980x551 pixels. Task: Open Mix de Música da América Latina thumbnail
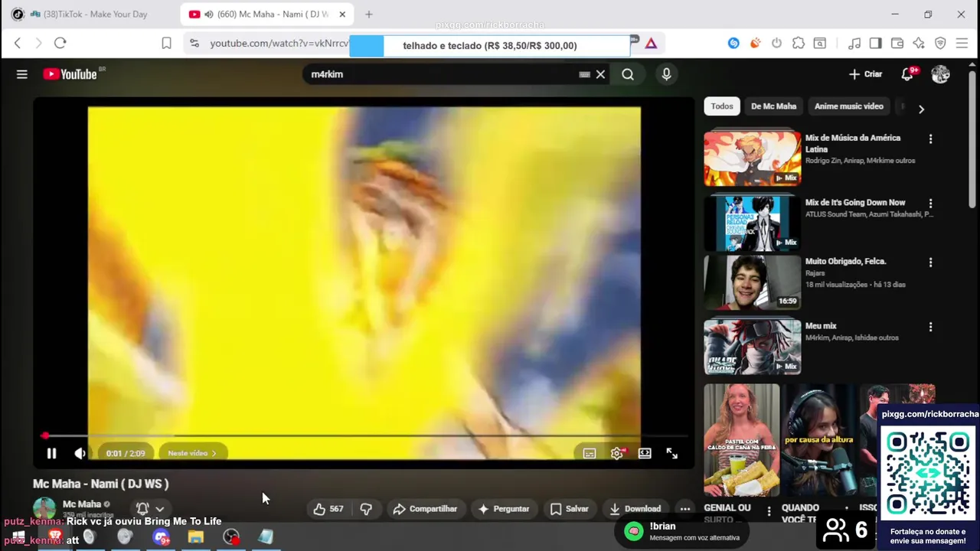(x=753, y=158)
